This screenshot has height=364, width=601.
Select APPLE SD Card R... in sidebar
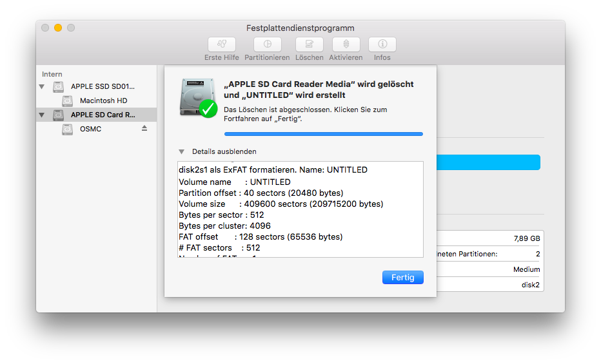coord(97,115)
